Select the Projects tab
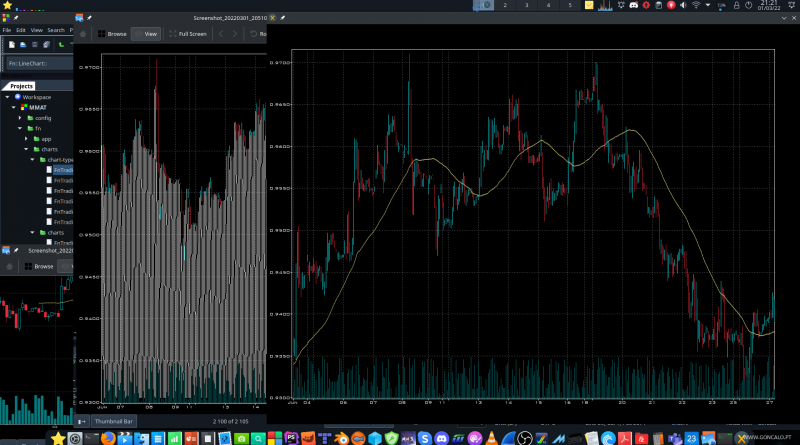The image size is (800, 445). tap(22, 86)
